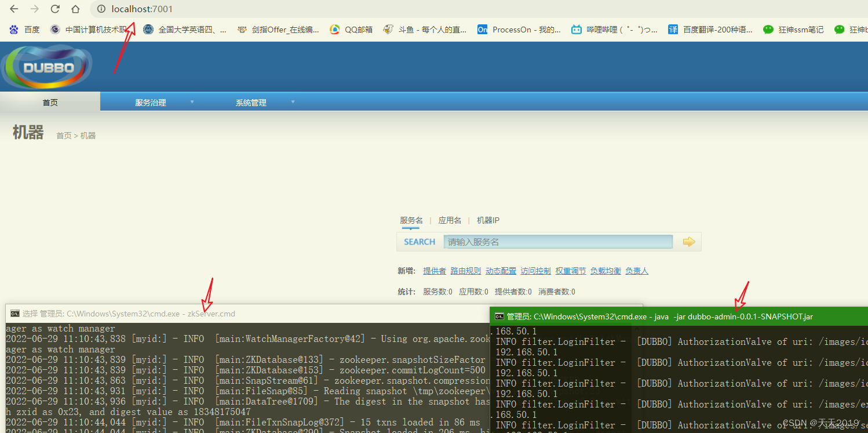Open the 访问控制 add link
868x433 pixels.
coord(536,271)
